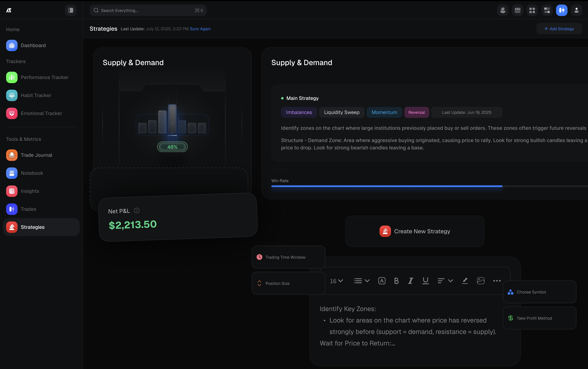Go to Performance Tracker page
This screenshot has height=369, width=588.
coord(44,77)
